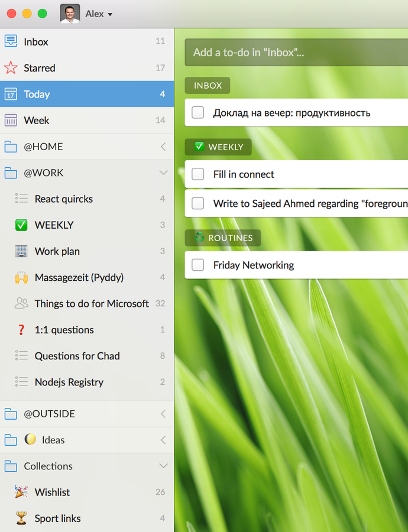The height and width of the screenshot is (532, 408).
Task: Click the 32 count badge for Microsoft list
Action: (160, 303)
